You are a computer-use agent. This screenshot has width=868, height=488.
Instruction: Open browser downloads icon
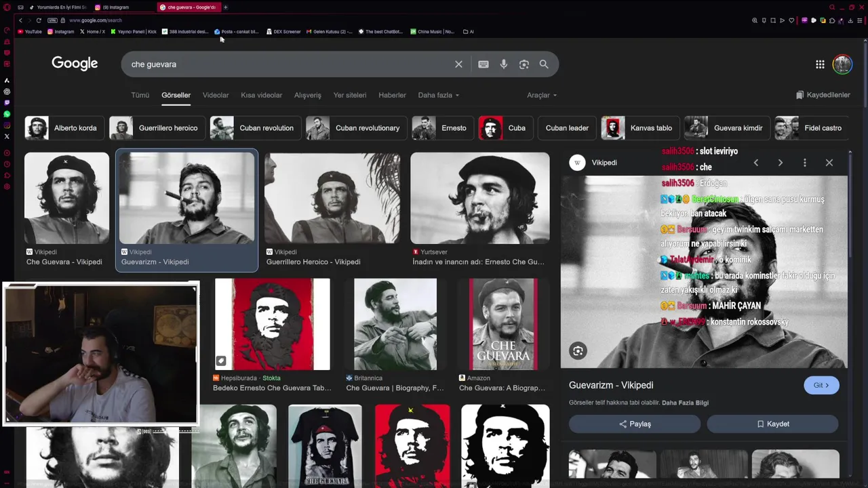(x=850, y=20)
